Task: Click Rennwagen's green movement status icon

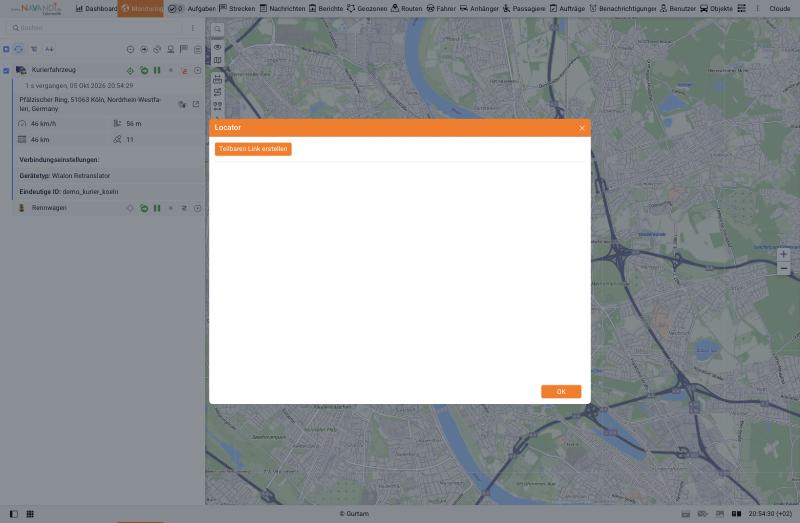Action: pos(144,208)
